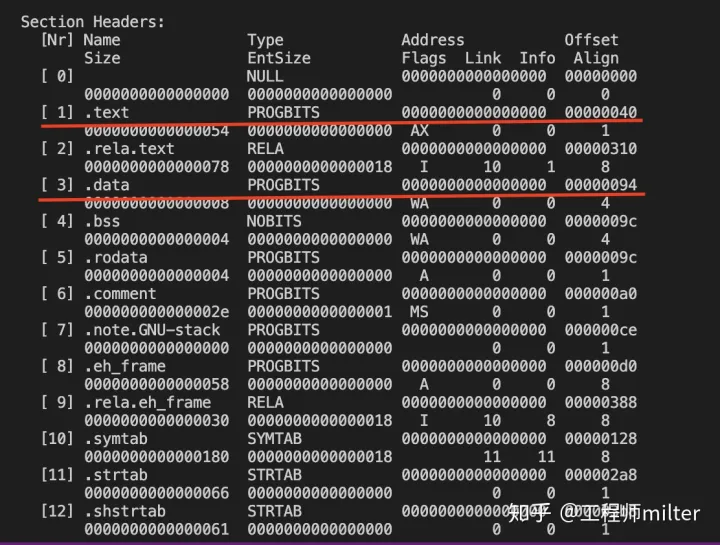The image size is (720, 545).
Task: Click the .eh_frame section name
Action: [x=125, y=366]
